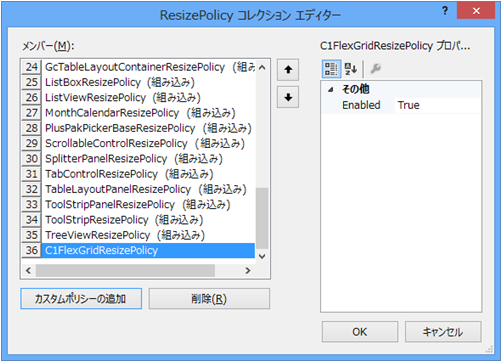Screen dimensions: 502x362
Task: Click the キャンセル button
Action: [x=443, y=332]
